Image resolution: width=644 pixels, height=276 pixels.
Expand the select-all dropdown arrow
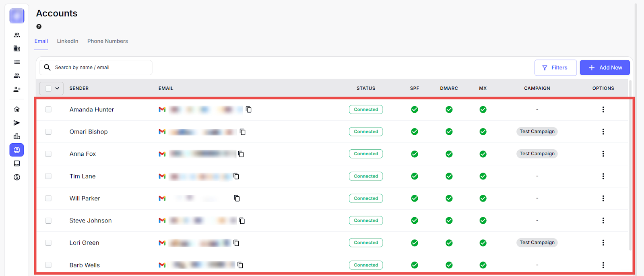(x=57, y=89)
